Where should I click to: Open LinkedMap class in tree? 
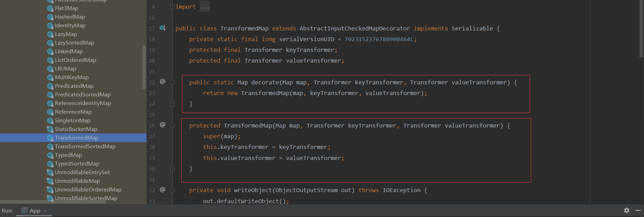(x=69, y=51)
